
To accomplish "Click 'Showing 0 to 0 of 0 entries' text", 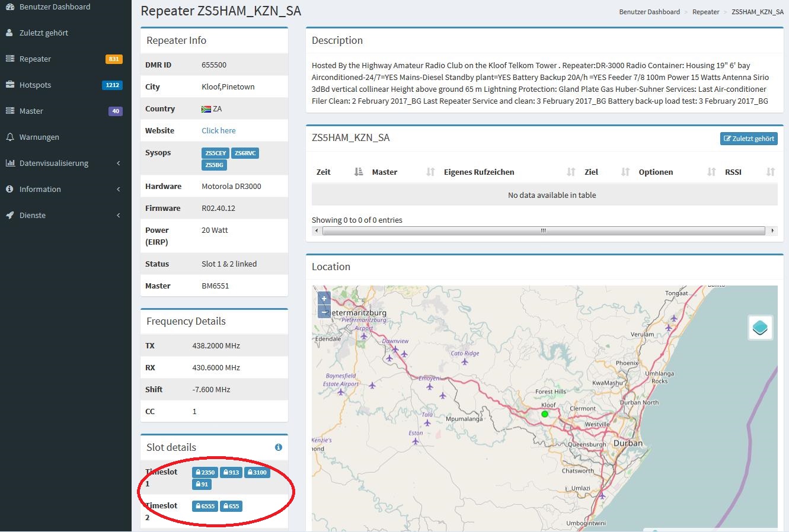I will (x=357, y=220).
